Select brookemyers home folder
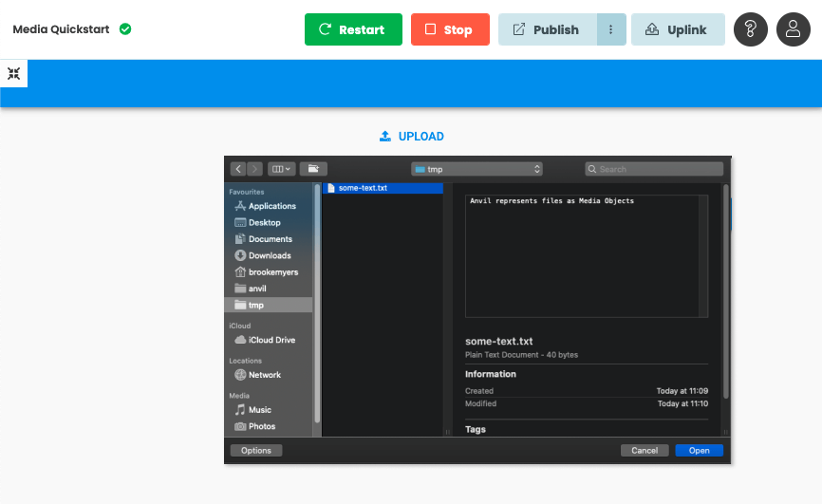This screenshot has height=504, width=822. click(267, 272)
